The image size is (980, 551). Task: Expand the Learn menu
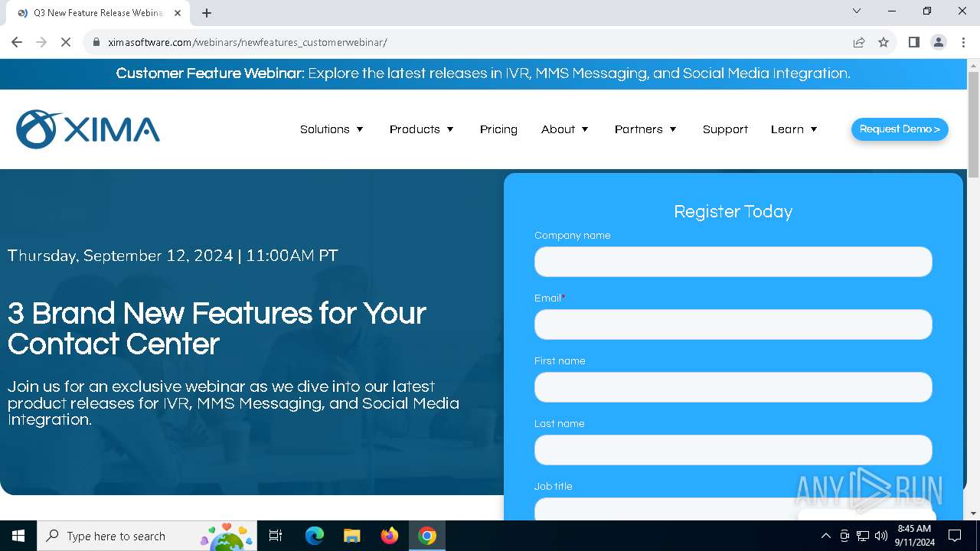795,129
